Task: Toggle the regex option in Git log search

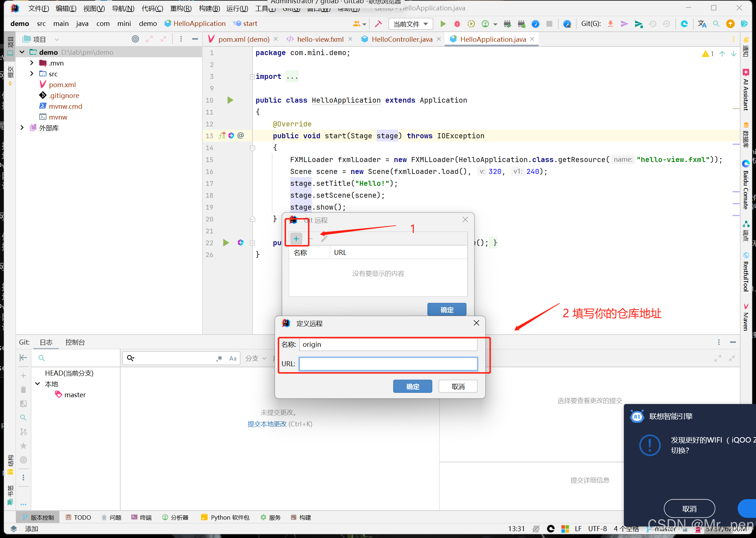Action: 219,358
